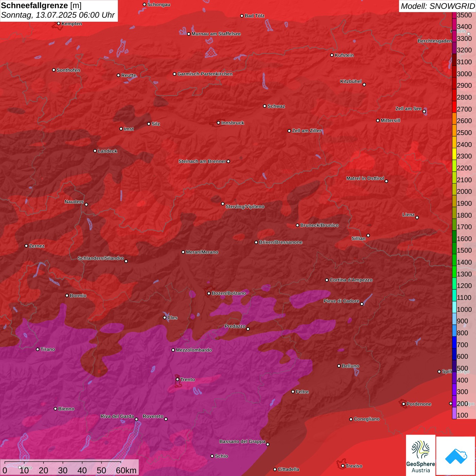Click the Bozen/Bolzano marker dot

(209, 293)
